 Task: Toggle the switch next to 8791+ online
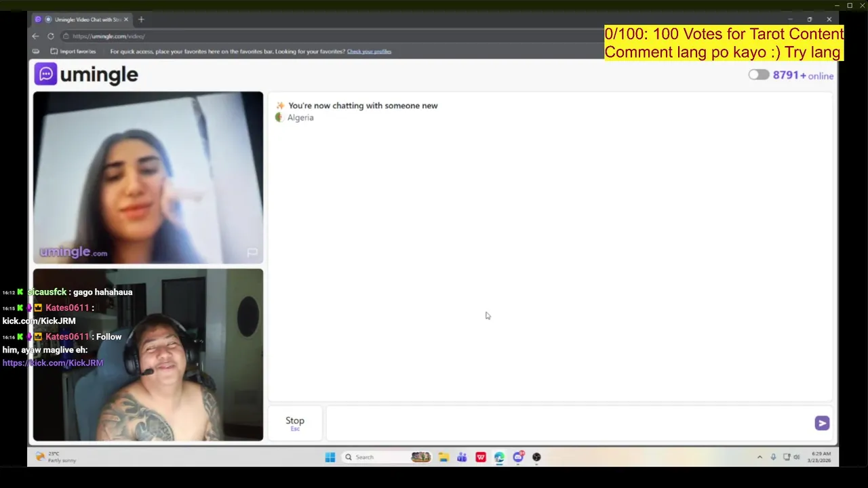point(759,75)
